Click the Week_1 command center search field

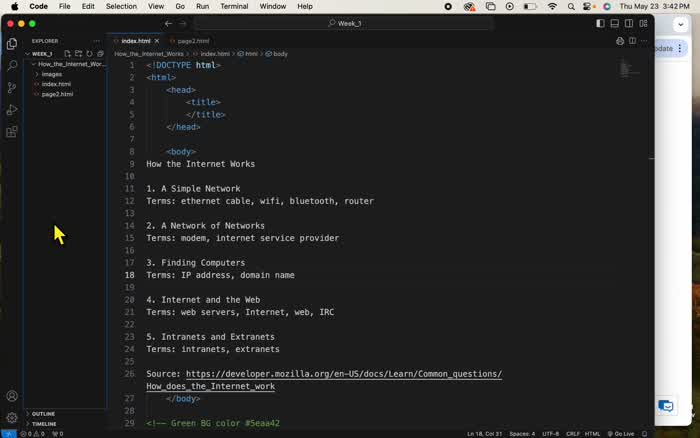point(345,23)
